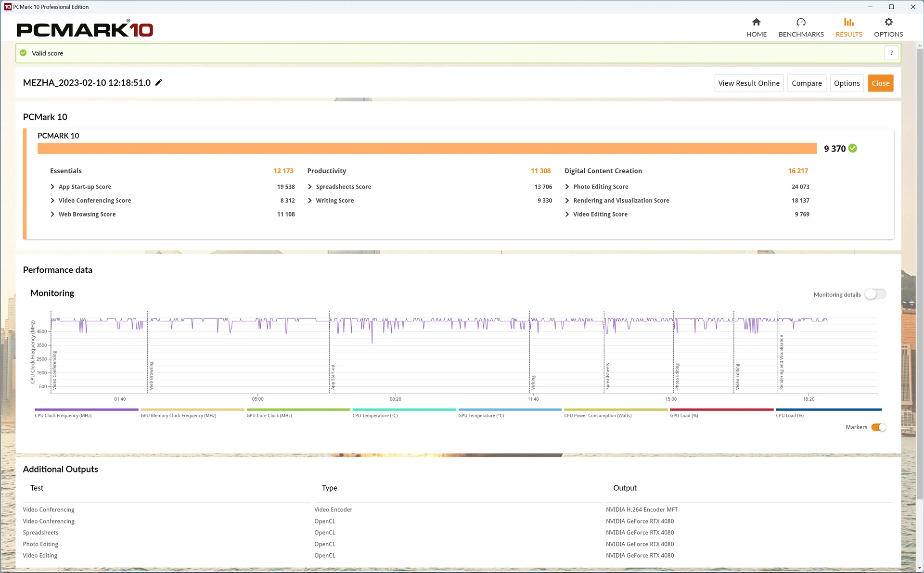924x573 pixels.
Task: Minimize the PCMark 10 window
Action: click(x=870, y=7)
